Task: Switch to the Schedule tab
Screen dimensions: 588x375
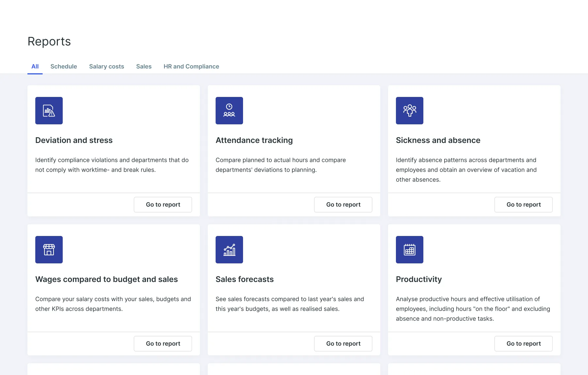Action: click(x=64, y=67)
